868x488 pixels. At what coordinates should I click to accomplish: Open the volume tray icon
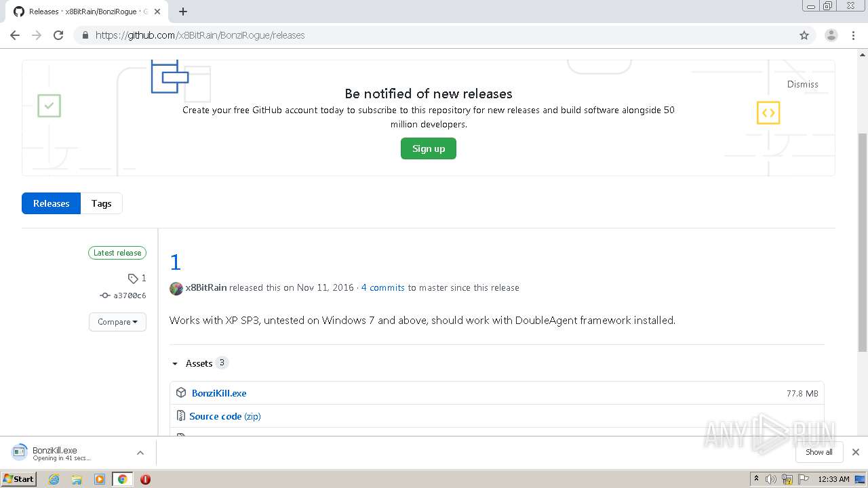(771, 479)
